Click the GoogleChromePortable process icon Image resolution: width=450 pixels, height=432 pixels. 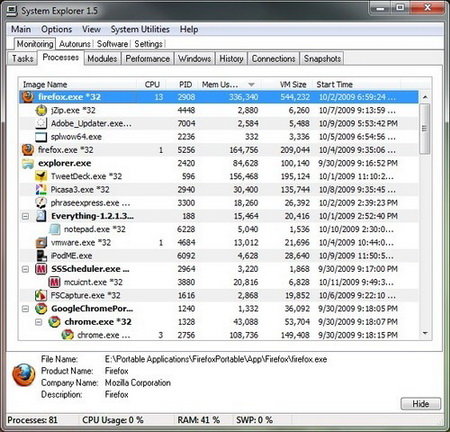[x=41, y=309]
